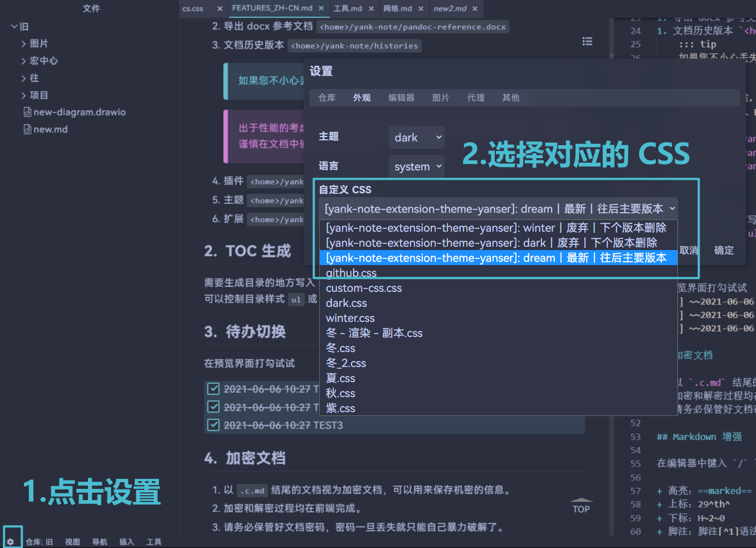Click the pandoc-reference.docx path

coord(413,27)
